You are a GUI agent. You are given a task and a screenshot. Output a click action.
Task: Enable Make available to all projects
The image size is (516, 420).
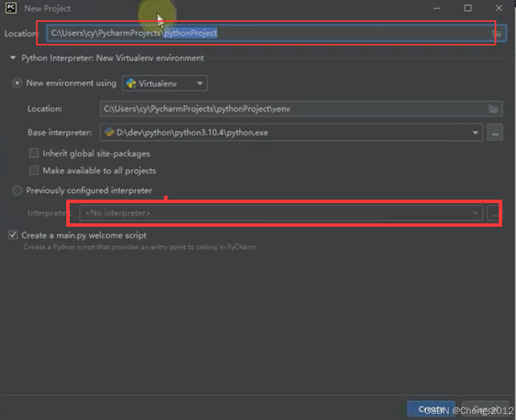coord(34,170)
